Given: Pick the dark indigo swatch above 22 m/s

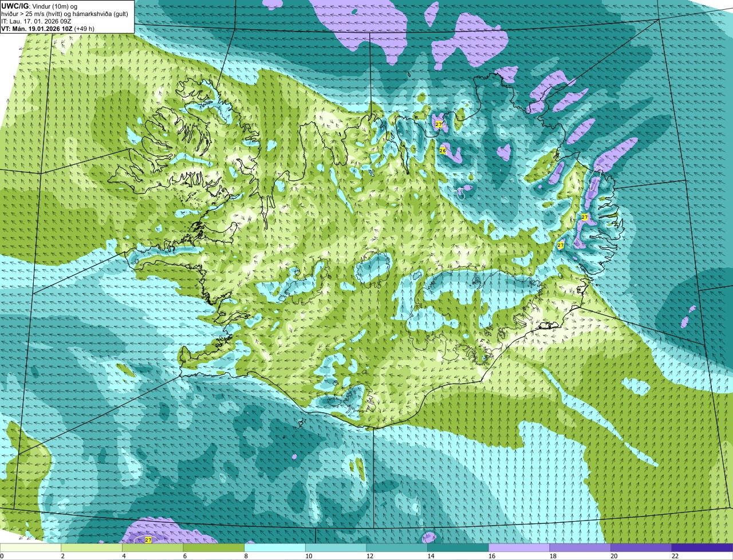Looking at the screenshot, I should click(x=703, y=548).
